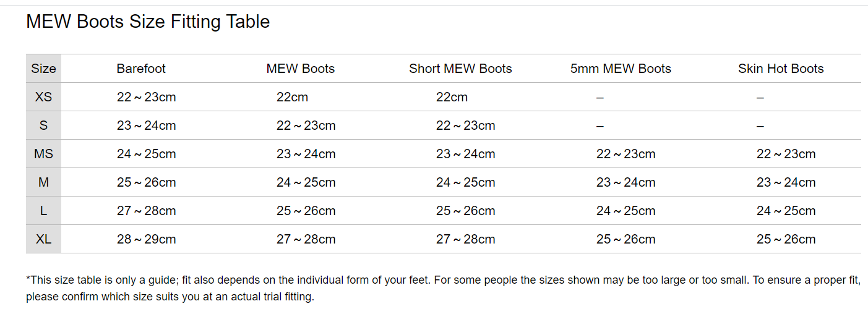
Task: Click the MEW Boots Size Fitting Table heading
Action: pos(148,22)
